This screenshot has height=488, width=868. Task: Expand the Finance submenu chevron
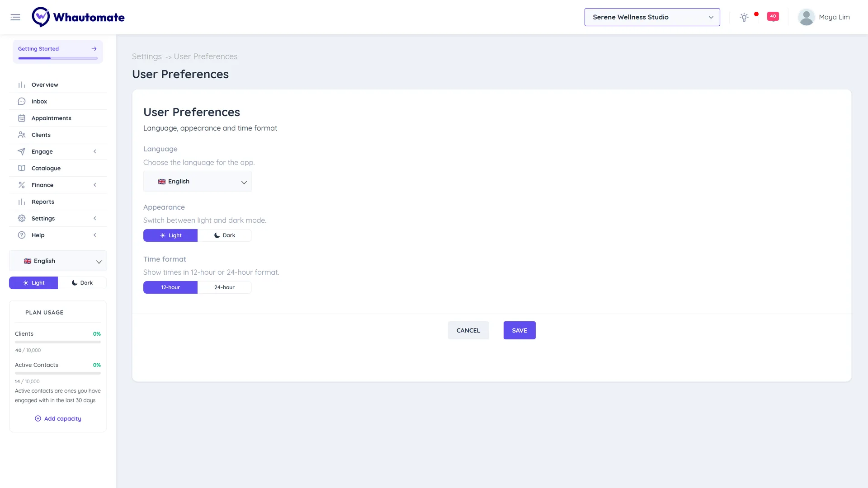coord(95,185)
